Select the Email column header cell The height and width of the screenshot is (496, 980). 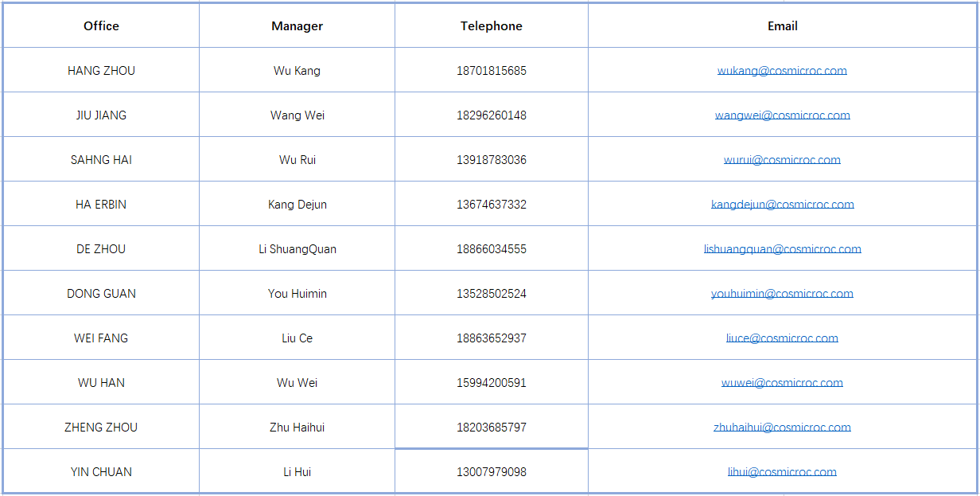783,25
